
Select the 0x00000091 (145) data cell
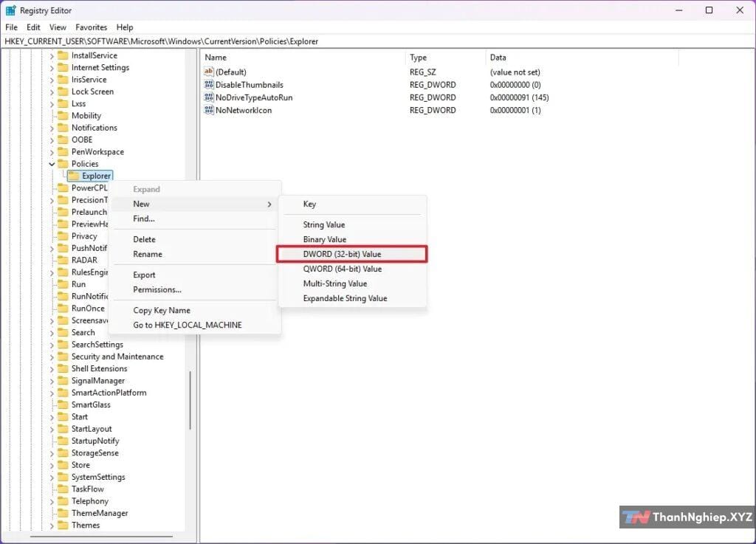(519, 97)
